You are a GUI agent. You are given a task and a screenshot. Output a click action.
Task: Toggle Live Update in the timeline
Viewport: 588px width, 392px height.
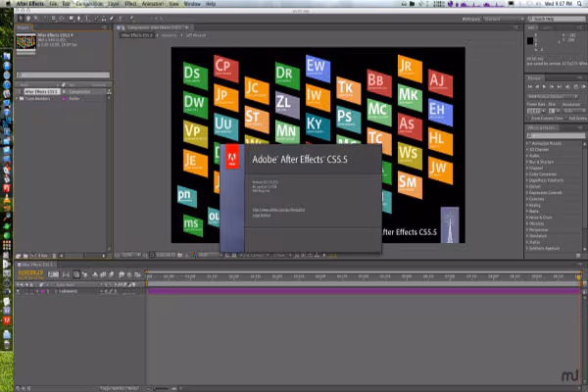[x=76, y=274]
